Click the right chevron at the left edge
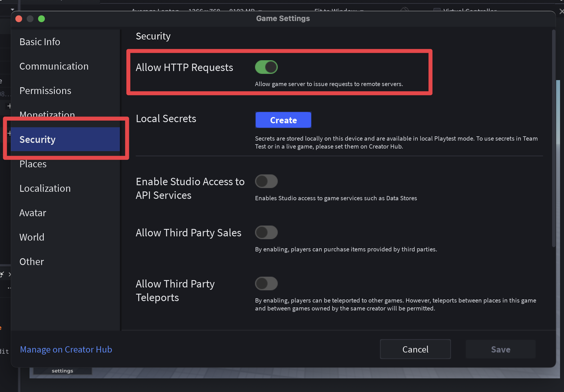Viewport: 564px width, 392px height. pyautogui.click(x=10, y=274)
